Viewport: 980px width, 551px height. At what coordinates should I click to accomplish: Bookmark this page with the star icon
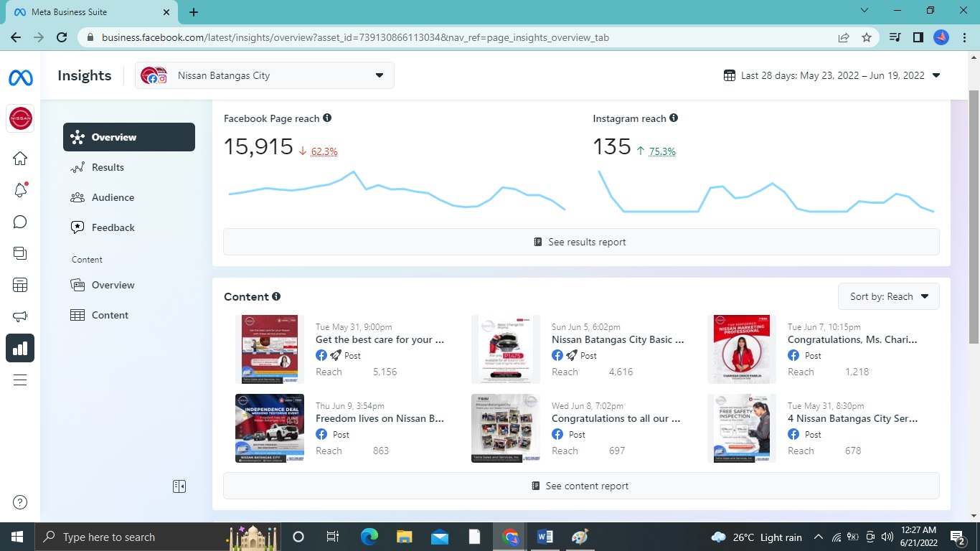(867, 37)
